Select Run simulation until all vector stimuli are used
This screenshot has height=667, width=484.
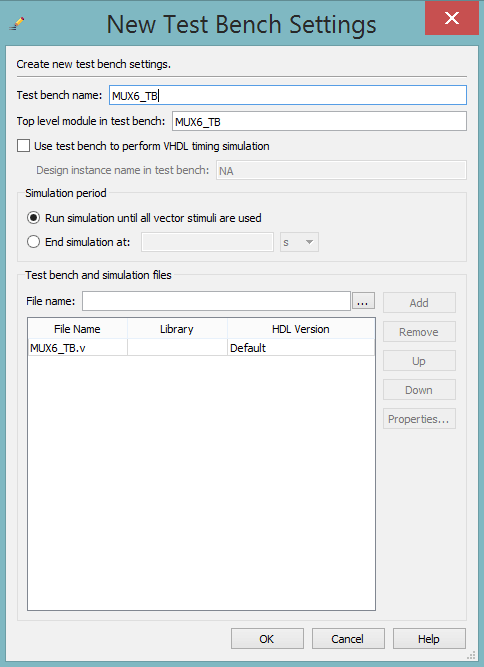33,218
